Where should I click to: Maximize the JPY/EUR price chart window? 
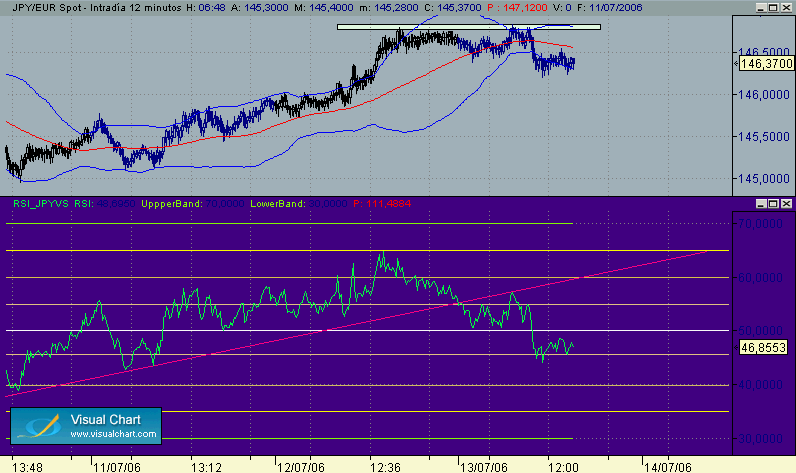(x=773, y=8)
